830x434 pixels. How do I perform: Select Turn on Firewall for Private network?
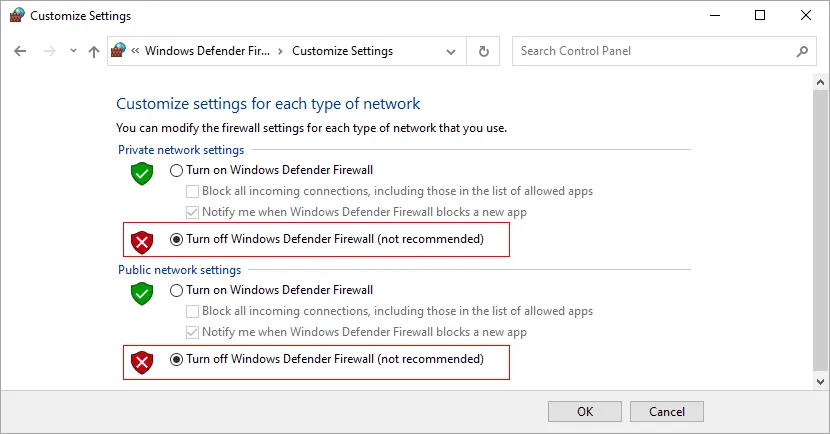pos(176,170)
